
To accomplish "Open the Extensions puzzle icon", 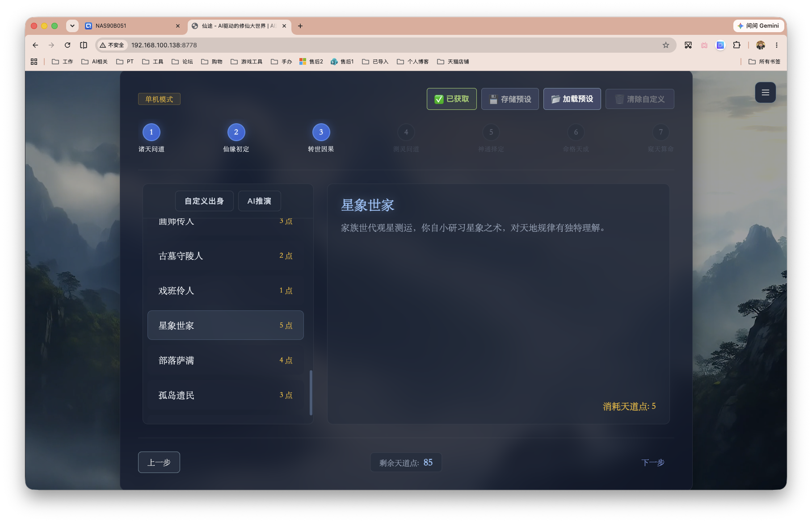I will pos(736,45).
